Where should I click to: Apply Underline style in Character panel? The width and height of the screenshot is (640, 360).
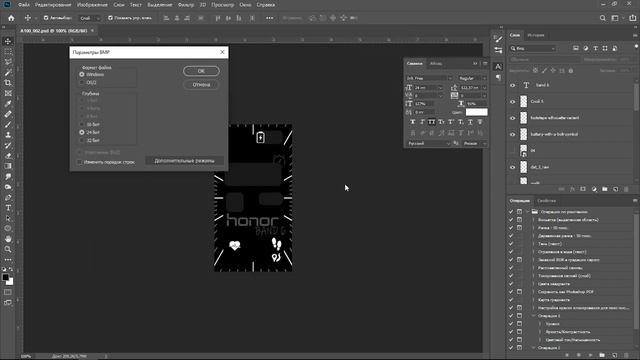[x=470, y=122]
